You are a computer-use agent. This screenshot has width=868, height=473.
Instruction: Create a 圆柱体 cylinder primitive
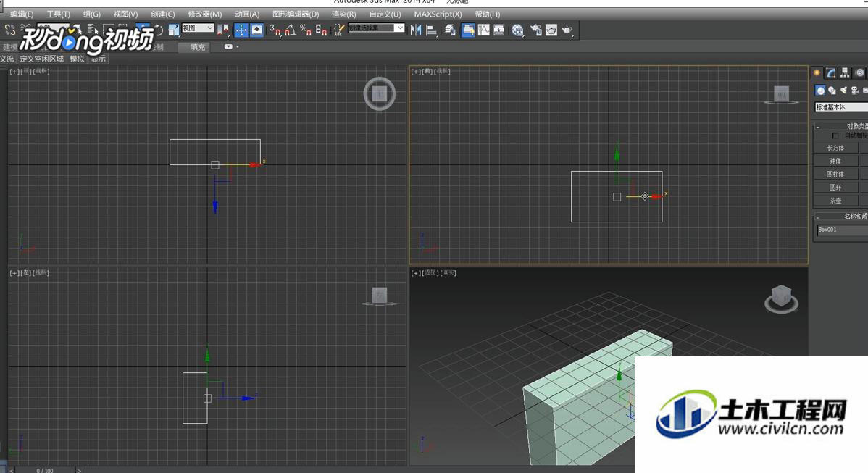coord(836,175)
